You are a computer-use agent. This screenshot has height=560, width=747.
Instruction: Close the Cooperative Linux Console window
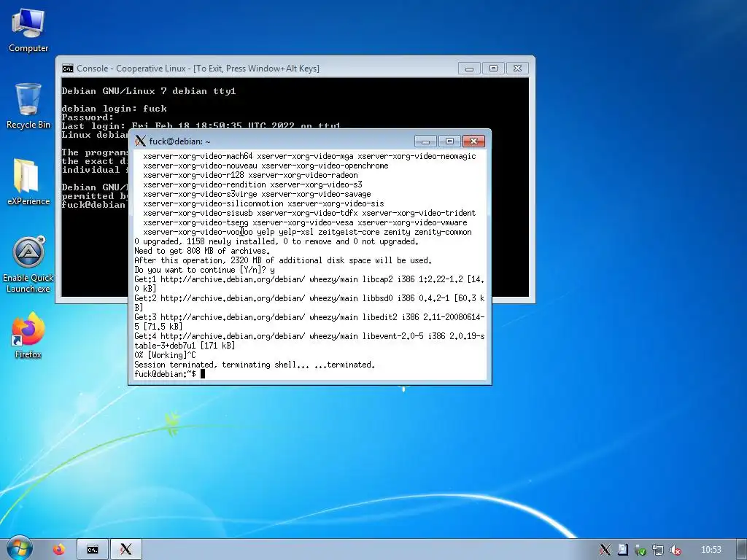coord(517,69)
